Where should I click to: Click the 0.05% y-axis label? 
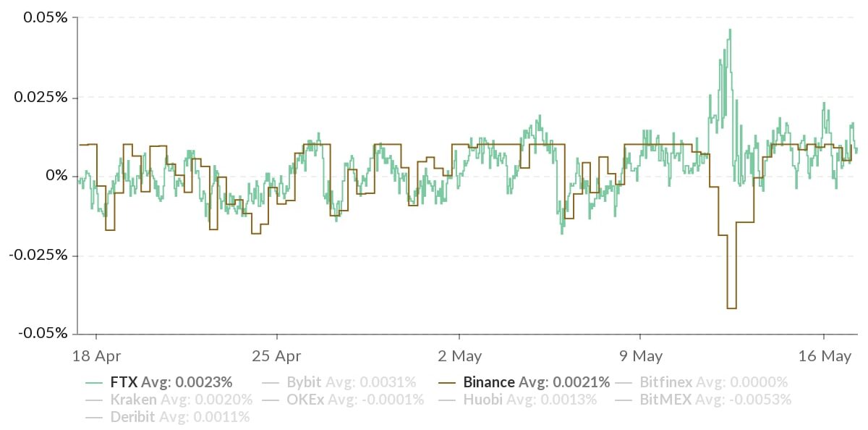46,18
